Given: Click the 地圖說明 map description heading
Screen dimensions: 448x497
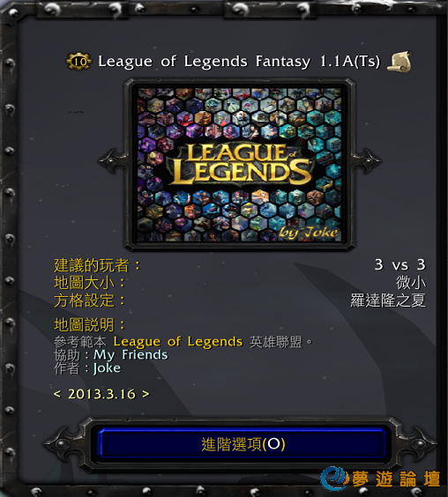Looking at the screenshot, I should click(84, 324).
